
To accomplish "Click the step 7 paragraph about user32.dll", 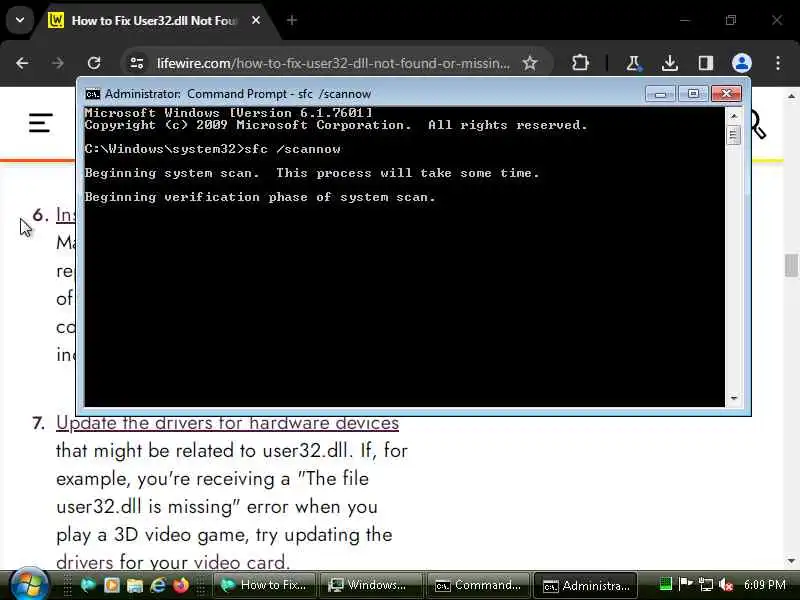I will click(232, 507).
